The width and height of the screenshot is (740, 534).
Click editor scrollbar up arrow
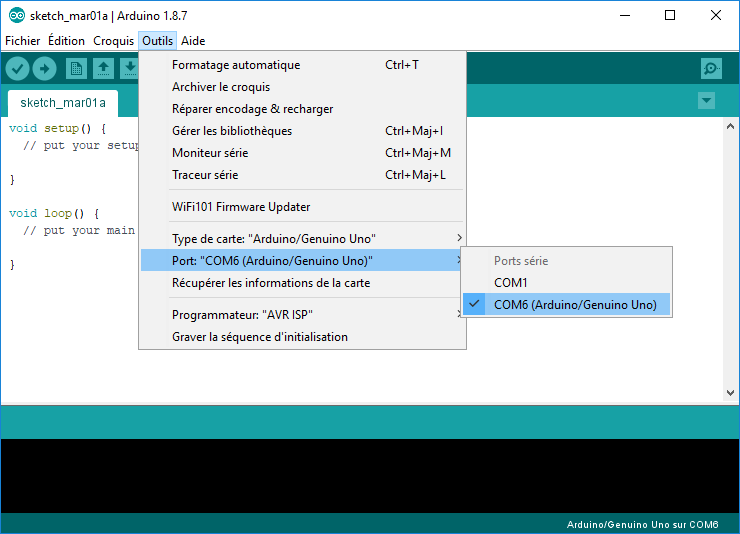click(x=730, y=126)
